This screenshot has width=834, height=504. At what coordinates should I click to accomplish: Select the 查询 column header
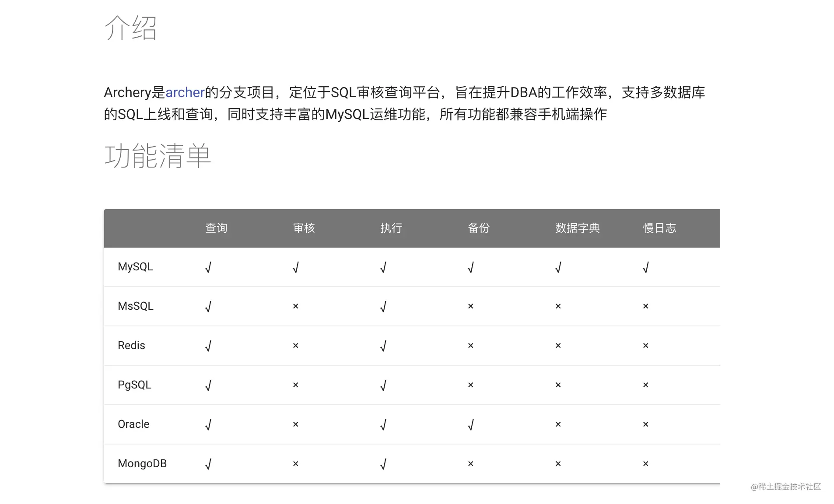pos(216,228)
